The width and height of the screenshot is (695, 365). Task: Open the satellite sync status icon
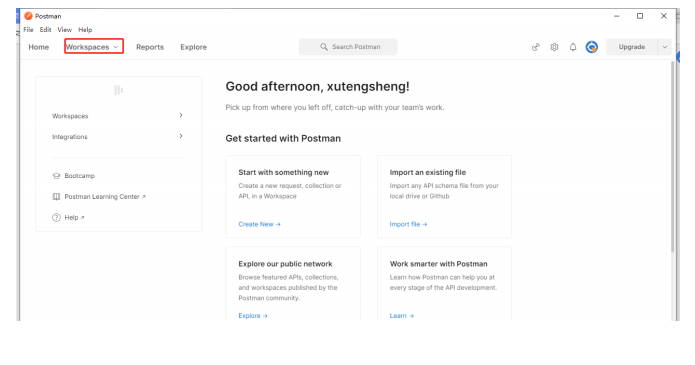click(x=536, y=47)
